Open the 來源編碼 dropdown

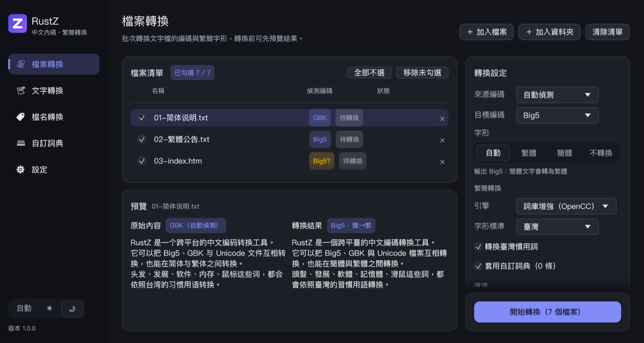coord(557,95)
